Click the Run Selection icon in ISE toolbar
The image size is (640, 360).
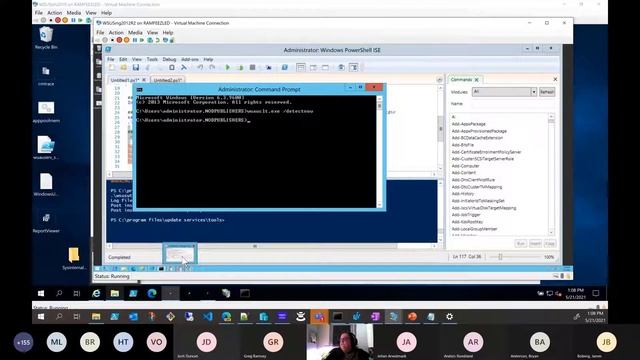(240, 67)
